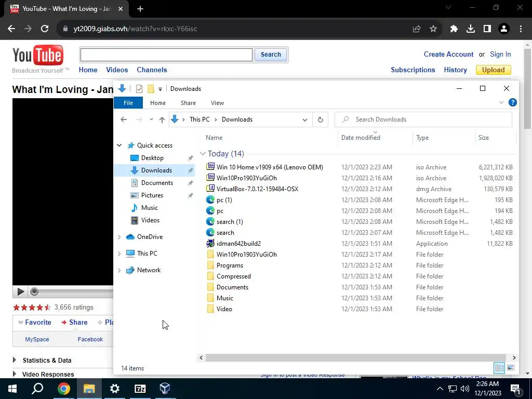Screen dimensions: 532x399
Task: Open Windows Start menu
Action: 12,389
